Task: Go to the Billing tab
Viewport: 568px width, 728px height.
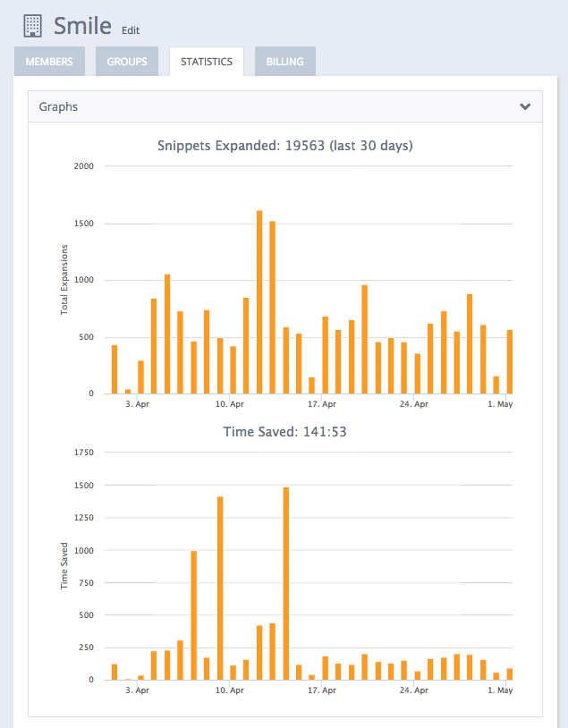Action: click(284, 62)
